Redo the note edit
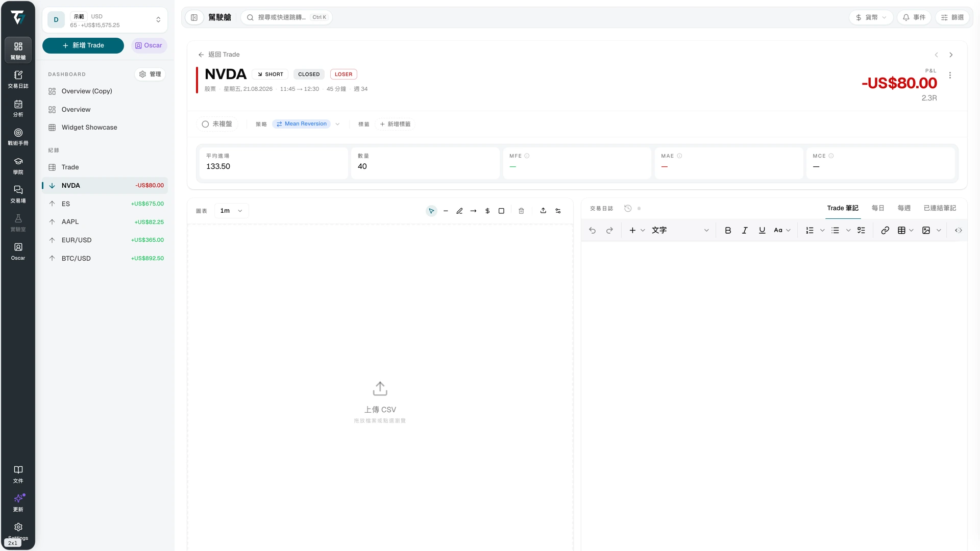Screen dimensions: 980x551 click(x=609, y=231)
